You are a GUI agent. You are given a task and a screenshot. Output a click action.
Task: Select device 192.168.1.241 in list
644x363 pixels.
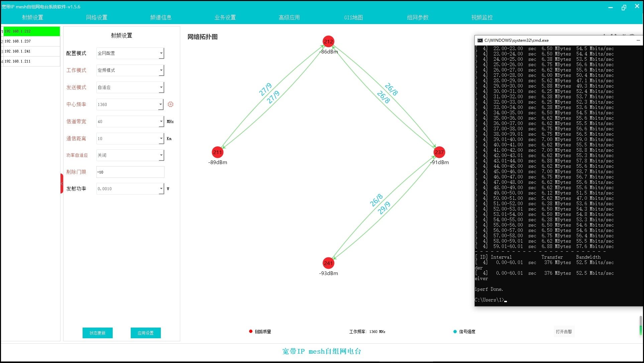[x=31, y=51]
